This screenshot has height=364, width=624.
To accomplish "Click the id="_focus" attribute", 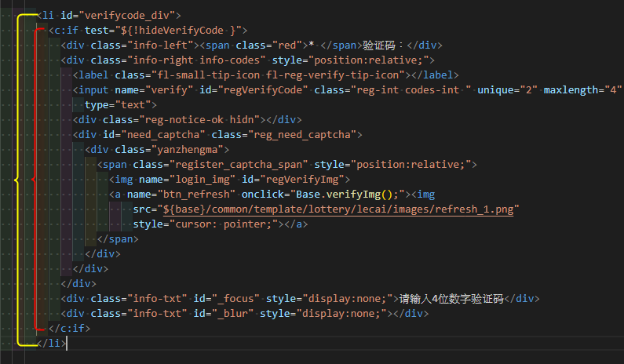I will click(x=226, y=299).
